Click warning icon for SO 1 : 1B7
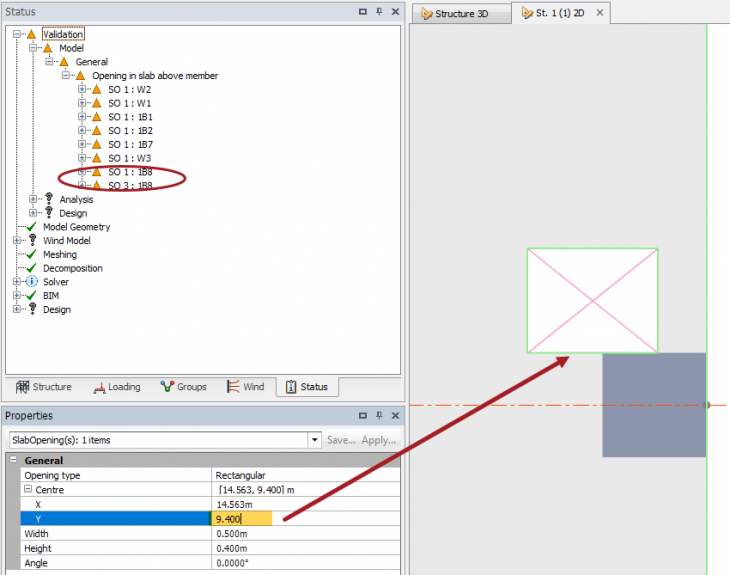The image size is (730, 575). (96, 144)
